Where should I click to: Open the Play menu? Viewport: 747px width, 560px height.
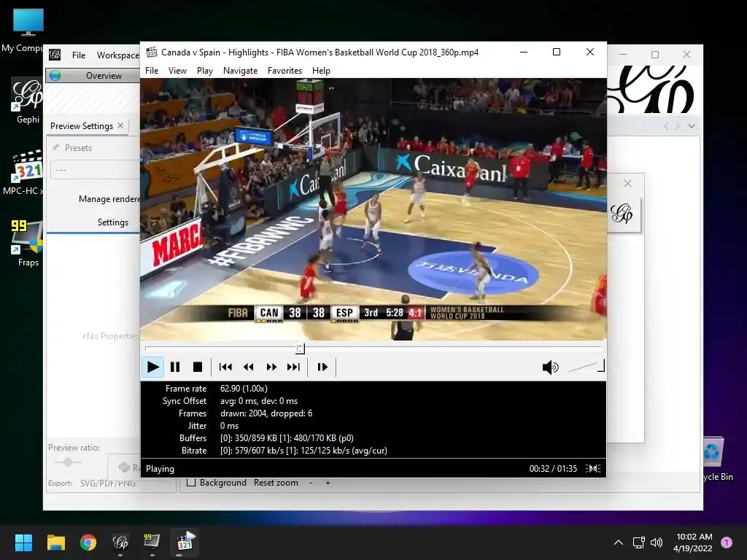(x=205, y=71)
